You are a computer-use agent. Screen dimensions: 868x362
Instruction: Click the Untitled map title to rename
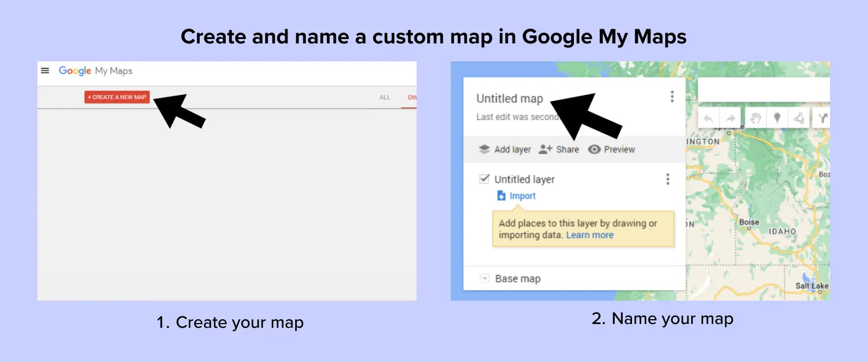click(x=509, y=99)
